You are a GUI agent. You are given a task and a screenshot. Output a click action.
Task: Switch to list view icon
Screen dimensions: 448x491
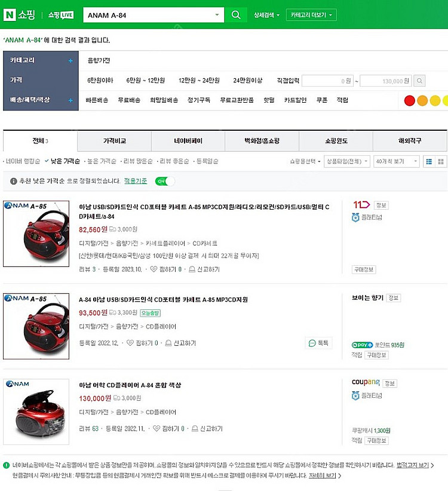(x=429, y=162)
